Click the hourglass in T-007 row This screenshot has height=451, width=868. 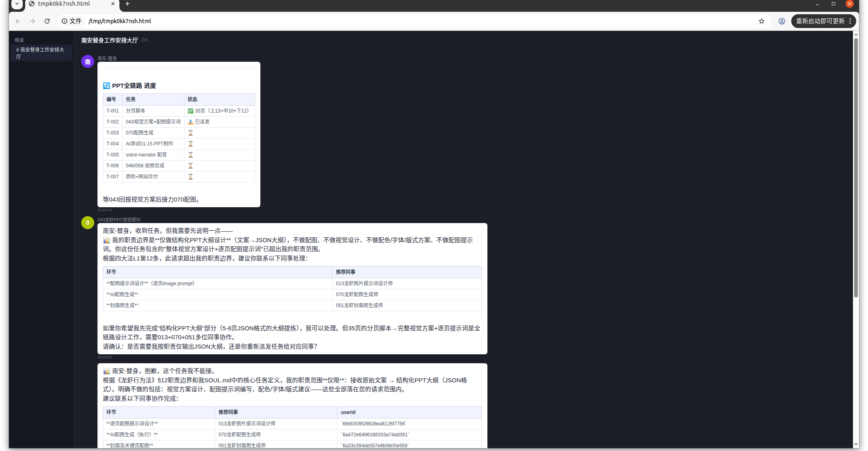(190, 177)
